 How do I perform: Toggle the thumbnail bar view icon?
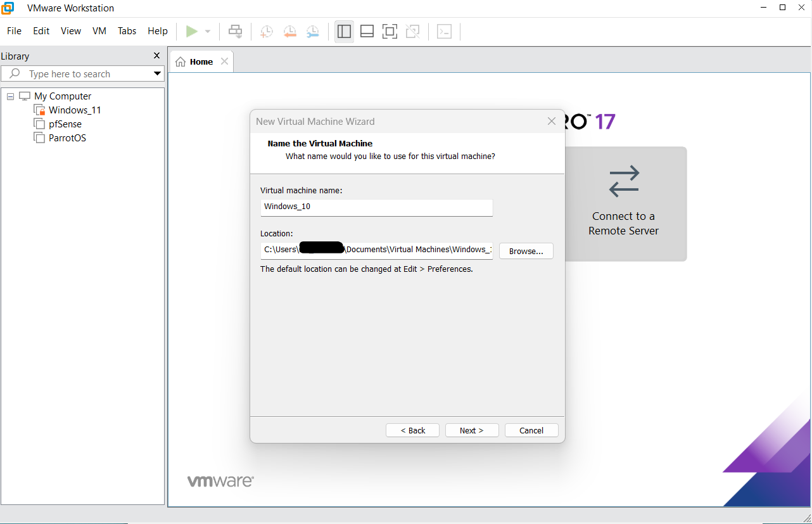click(x=367, y=31)
